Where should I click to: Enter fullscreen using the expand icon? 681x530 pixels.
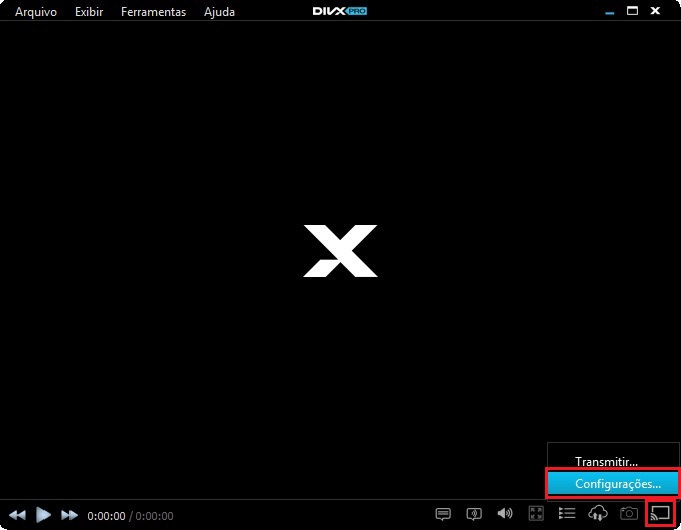click(x=536, y=514)
